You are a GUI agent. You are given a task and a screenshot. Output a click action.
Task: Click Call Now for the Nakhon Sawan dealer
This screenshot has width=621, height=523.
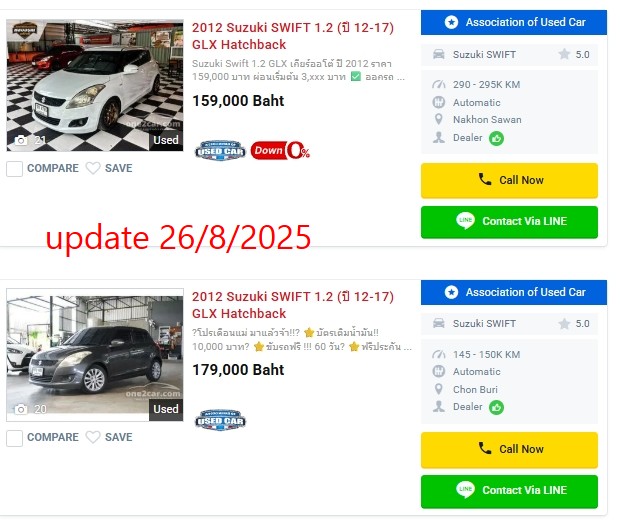click(x=509, y=181)
